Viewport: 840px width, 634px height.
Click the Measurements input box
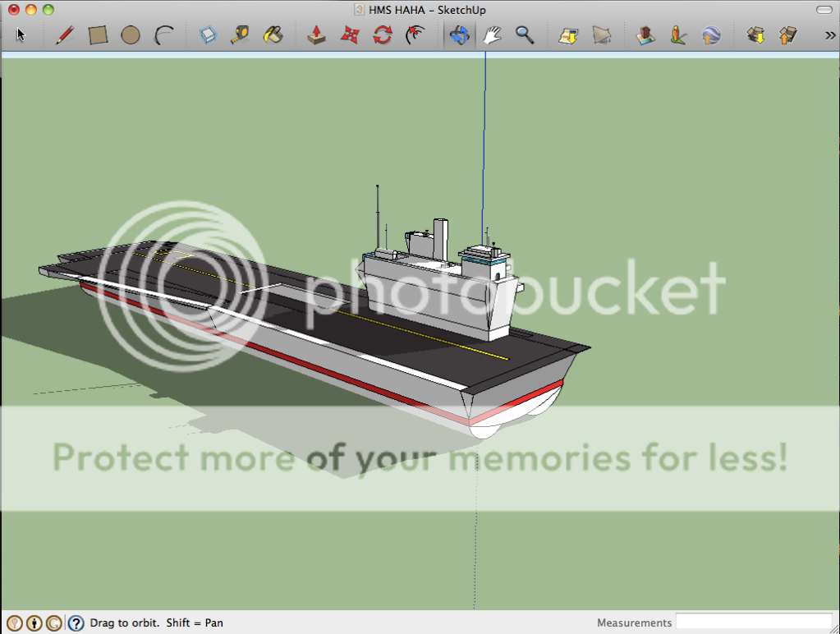753,623
